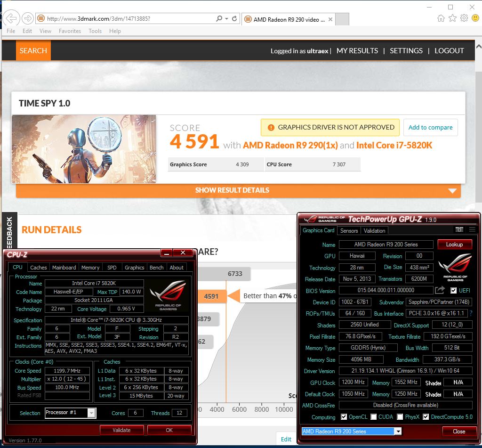The width and height of the screenshot is (482, 448).
Task: Switch to the Validation tab in GPU-Z
Action: pos(374,230)
